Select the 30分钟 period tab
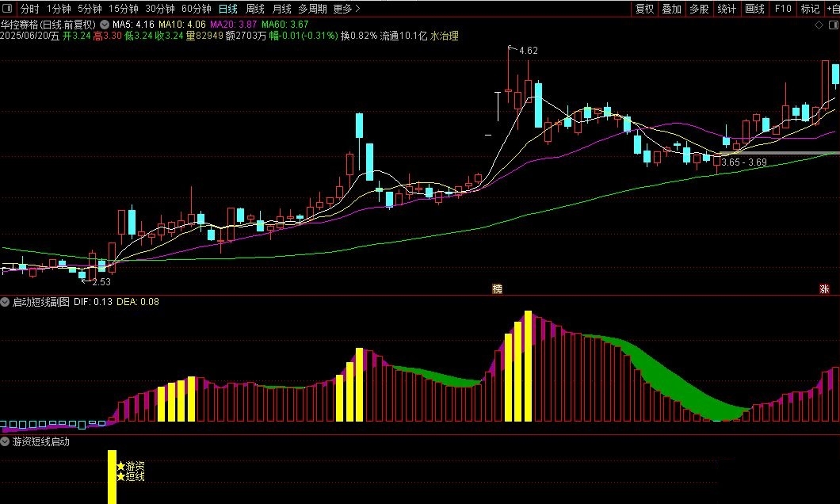Image resolution: width=840 pixels, height=504 pixels. tap(159, 9)
